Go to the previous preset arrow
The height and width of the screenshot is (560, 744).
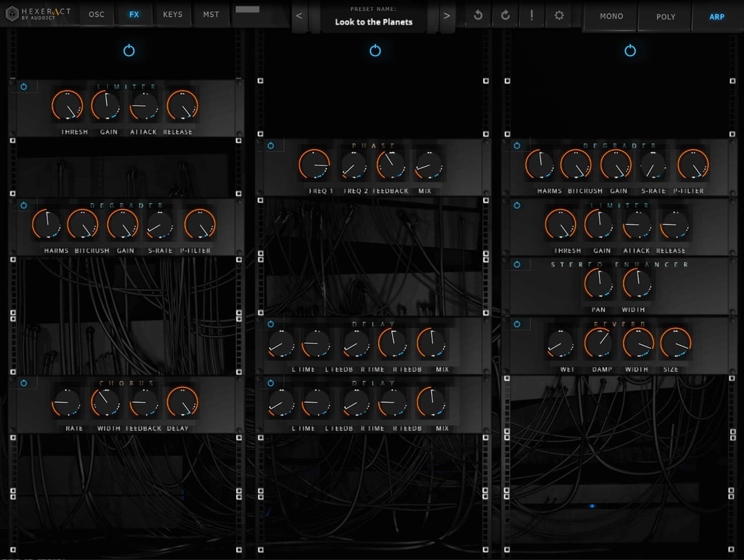coord(299,16)
